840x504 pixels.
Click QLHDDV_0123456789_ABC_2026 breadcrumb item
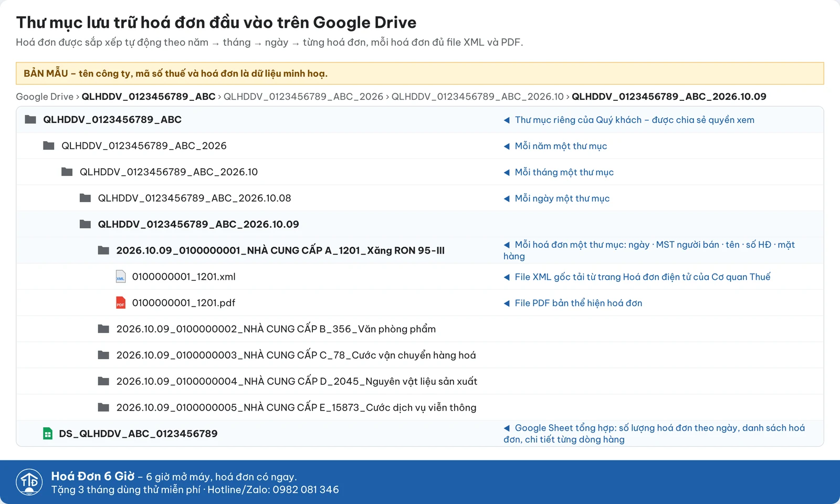(303, 97)
